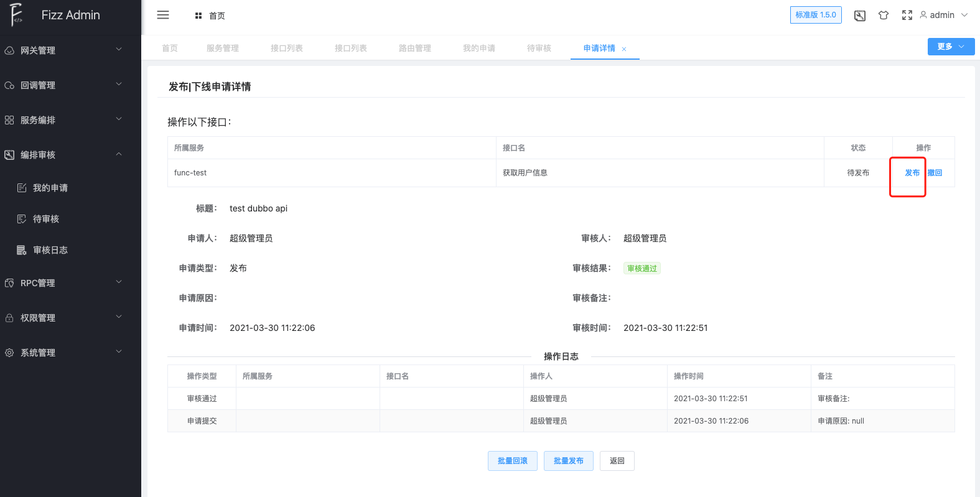Viewport: 980px width, 497px height.
Task: Open the 更多 tab options dropdown
Action: click(951, 47)
